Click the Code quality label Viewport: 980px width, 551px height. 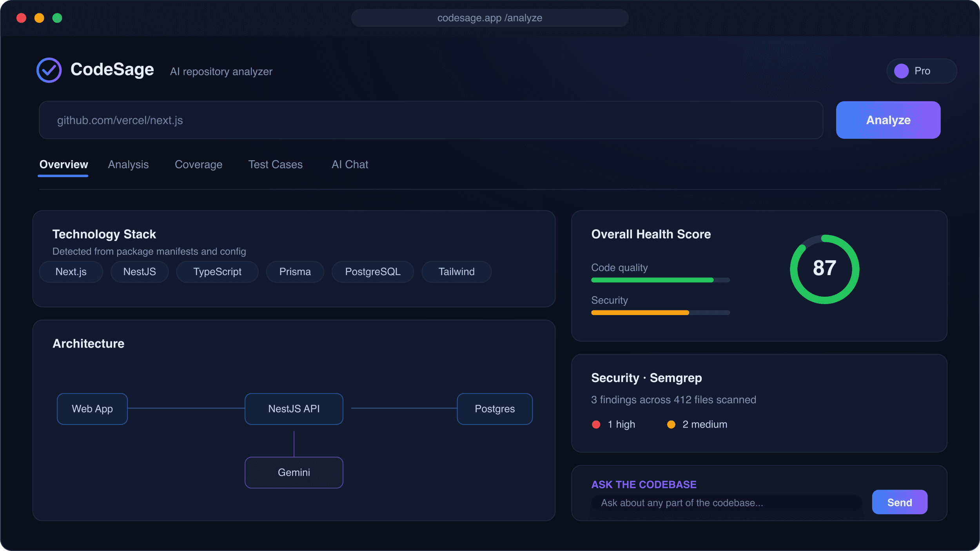[x=619, y=268]
